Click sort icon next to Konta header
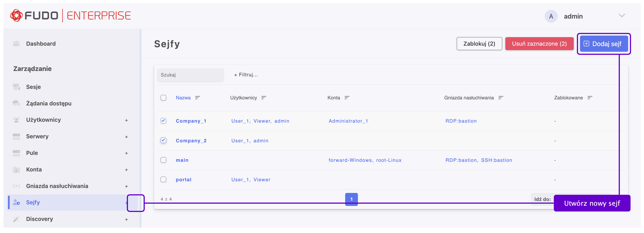The width and height of the screenshot is (644, 233). tap(347, 98)
